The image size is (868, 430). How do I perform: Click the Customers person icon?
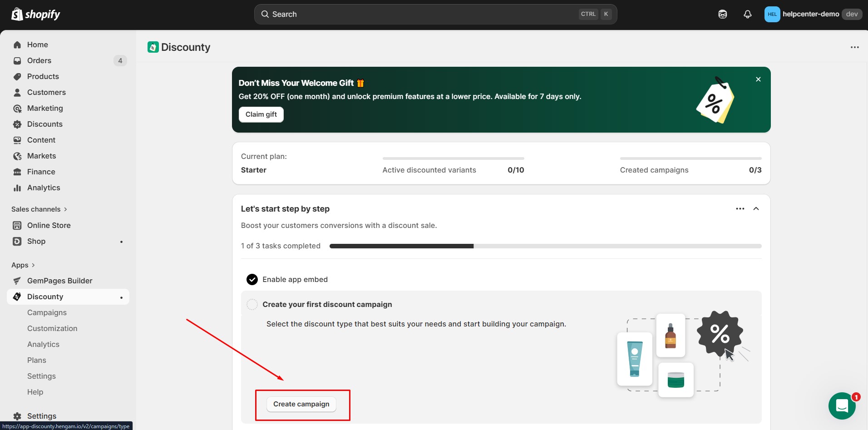(x=17, y=92)
